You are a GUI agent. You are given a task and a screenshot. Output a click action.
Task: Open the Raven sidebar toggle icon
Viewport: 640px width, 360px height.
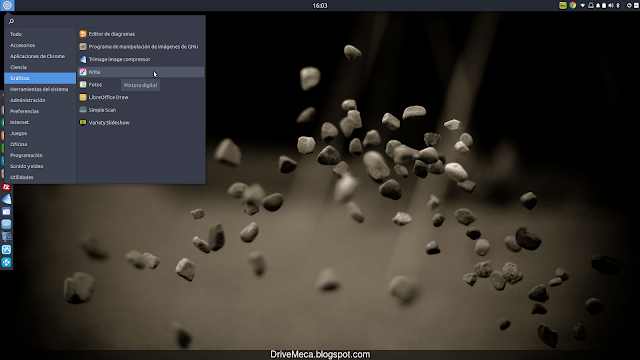pyautogui.click(x=636, y=5)
